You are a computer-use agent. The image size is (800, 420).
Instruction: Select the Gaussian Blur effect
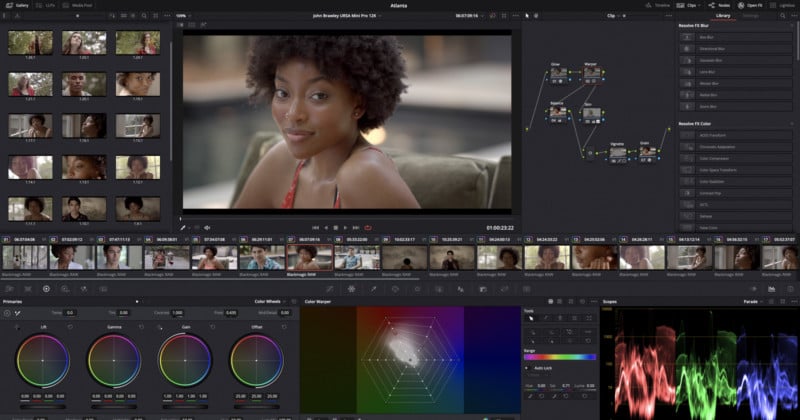(x=735, y=60)
